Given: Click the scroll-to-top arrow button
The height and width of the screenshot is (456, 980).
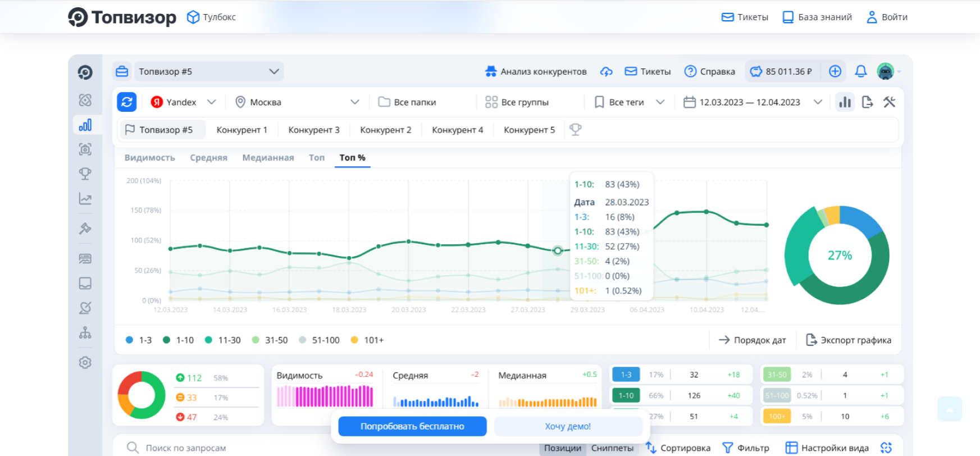Looking at the screenshot, I should pyautogui.click(x=950, y=409).
